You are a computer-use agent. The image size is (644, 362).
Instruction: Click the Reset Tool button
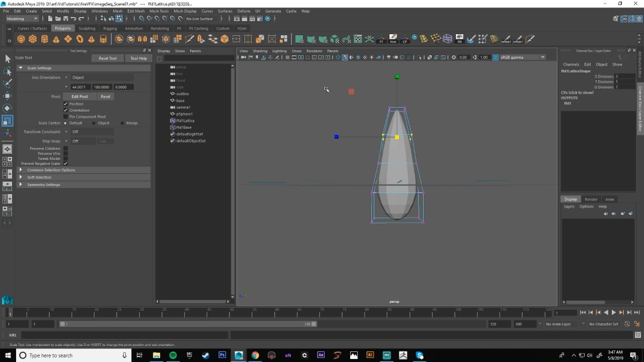point(107,58)
